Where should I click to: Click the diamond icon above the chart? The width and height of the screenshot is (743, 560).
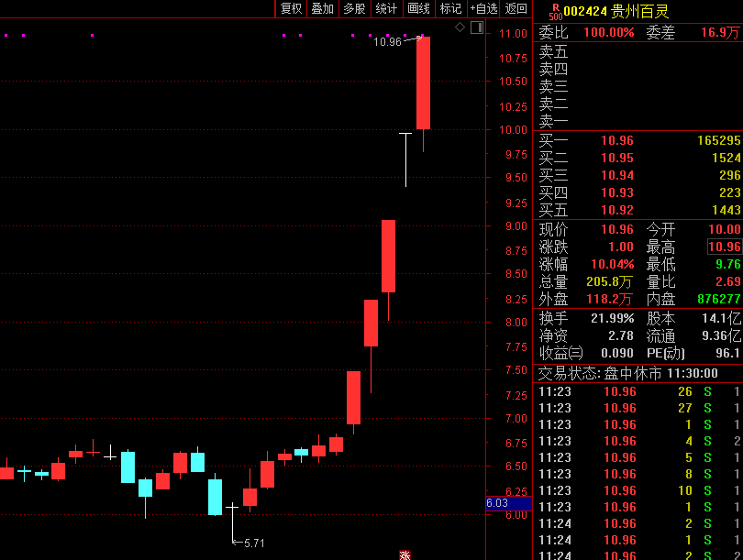click(460, 27)
